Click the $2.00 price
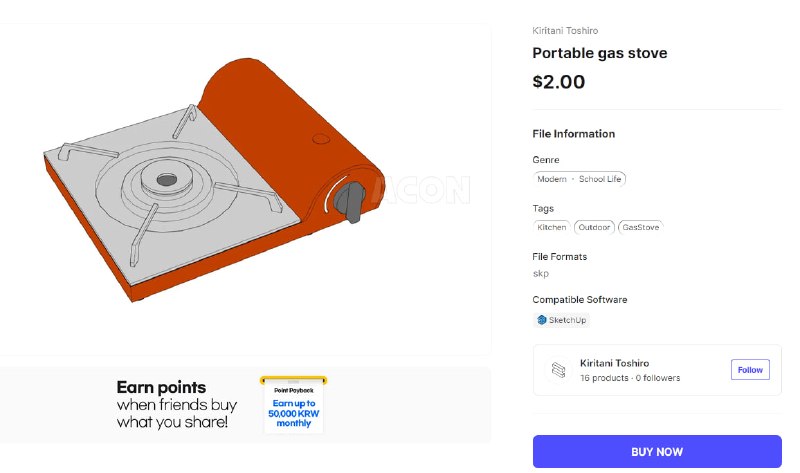The image size is (800, 473). 559,82
